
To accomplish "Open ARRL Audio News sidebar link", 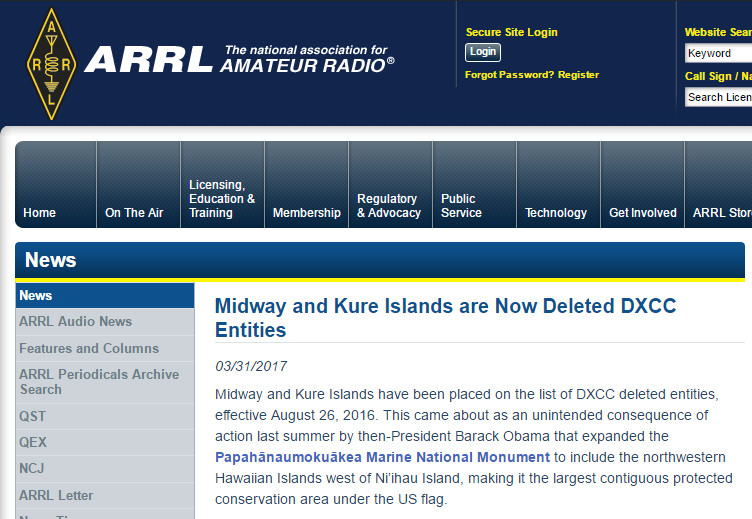I will [75, 322].
